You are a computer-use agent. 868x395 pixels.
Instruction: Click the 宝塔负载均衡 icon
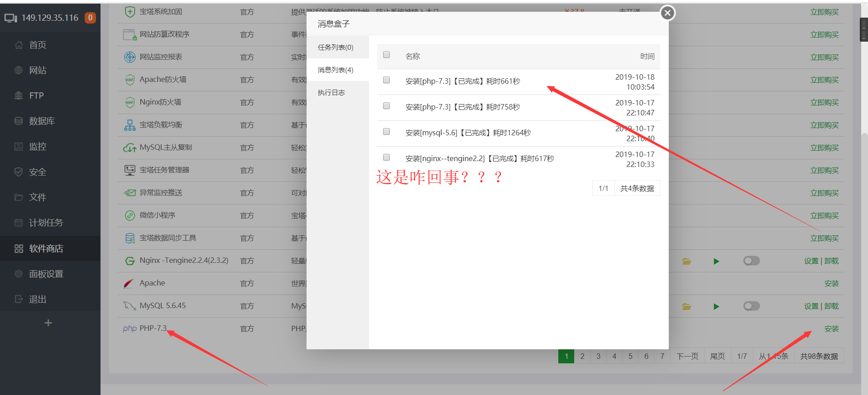tap(130, 125)
